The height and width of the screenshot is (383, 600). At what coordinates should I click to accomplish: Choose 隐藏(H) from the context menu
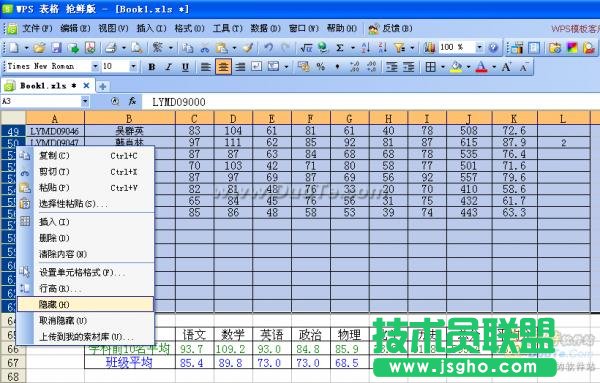pos(85,305)
